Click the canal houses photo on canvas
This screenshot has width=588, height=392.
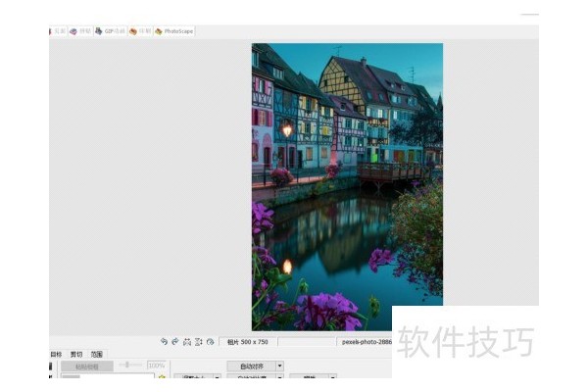(x=347, y=187)
